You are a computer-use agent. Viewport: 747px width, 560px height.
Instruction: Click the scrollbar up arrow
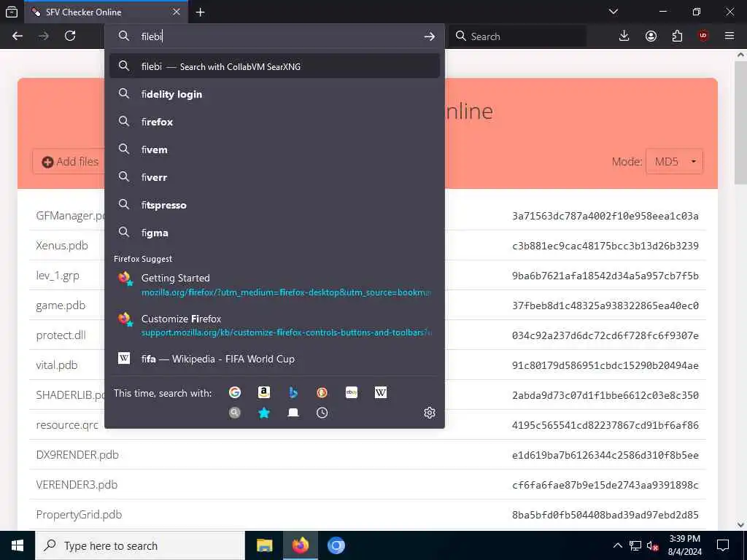click(740, 55)
